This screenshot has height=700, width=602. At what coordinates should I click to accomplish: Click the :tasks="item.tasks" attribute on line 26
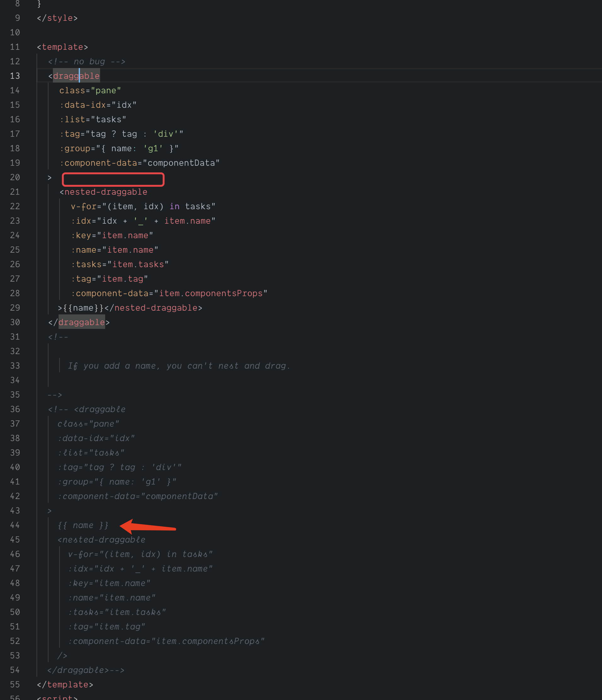click(120, 264)
